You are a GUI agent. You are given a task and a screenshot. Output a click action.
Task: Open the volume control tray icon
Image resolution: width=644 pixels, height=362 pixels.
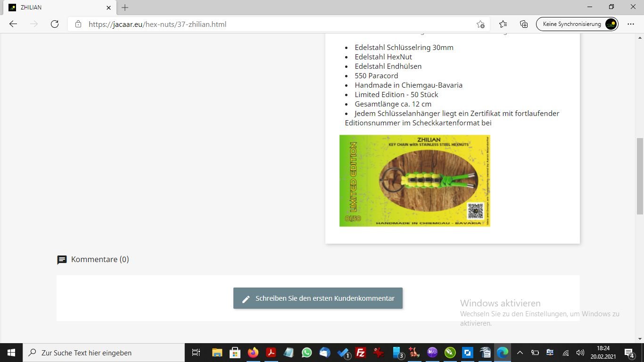[x=580, y=353]
